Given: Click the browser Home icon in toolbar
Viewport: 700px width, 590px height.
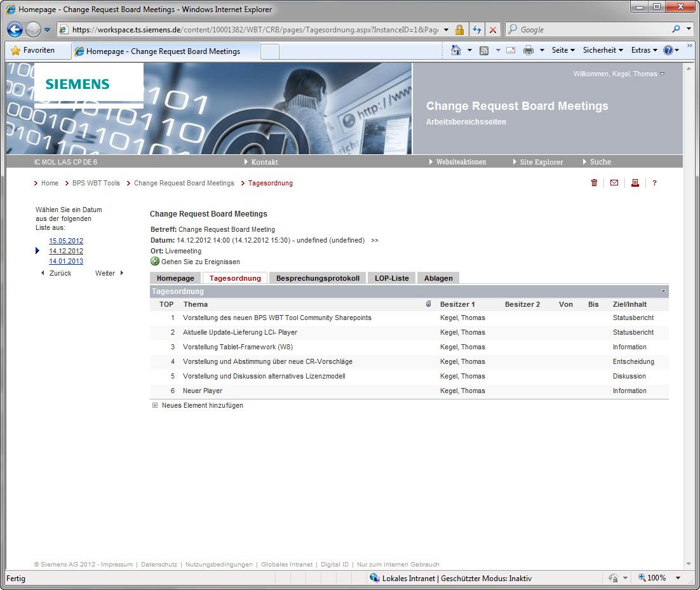Looking at the screenshot, I should point(455,50).
